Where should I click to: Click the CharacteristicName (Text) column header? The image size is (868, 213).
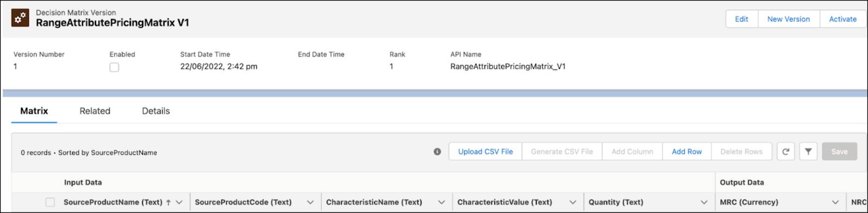(x=374, y=202)
